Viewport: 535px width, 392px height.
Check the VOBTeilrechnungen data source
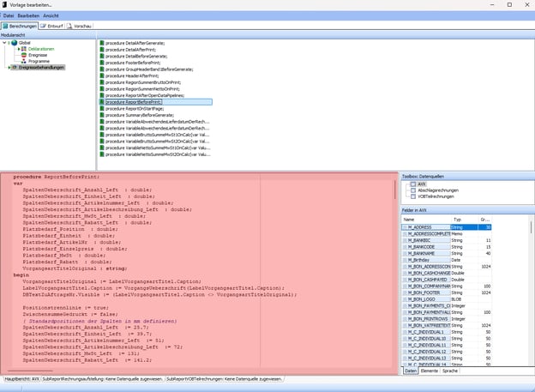pyautogui.click(x=412, y=196)
